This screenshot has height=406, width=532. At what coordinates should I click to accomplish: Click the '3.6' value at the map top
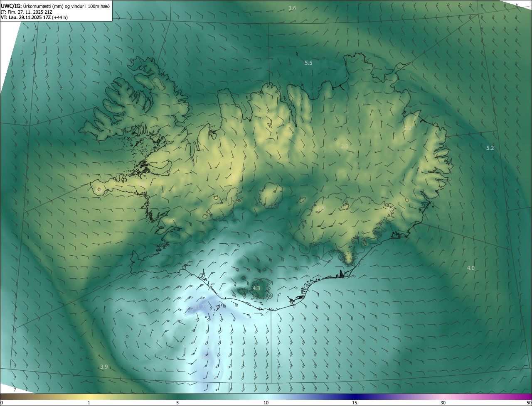(292, 8)
